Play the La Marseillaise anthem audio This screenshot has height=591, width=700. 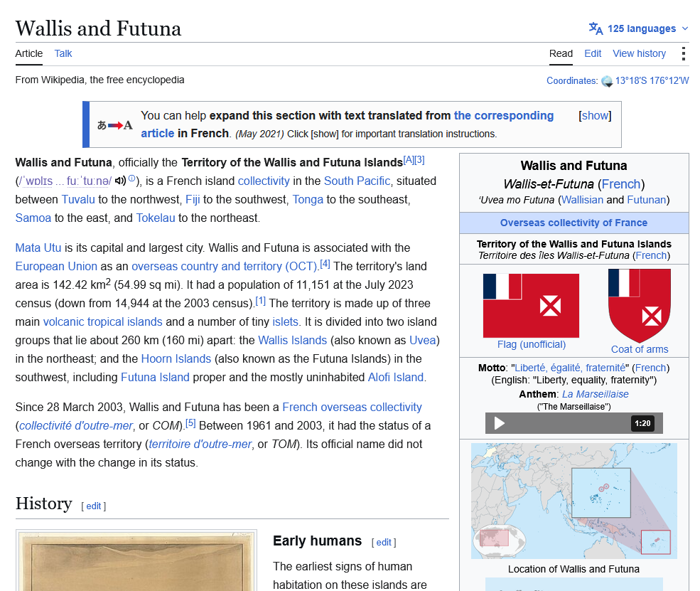pyautogui.click(x=499, y=423)
